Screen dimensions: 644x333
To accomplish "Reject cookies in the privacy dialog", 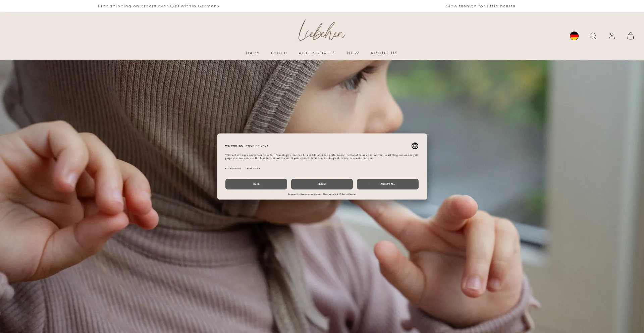I will (322, 184).
